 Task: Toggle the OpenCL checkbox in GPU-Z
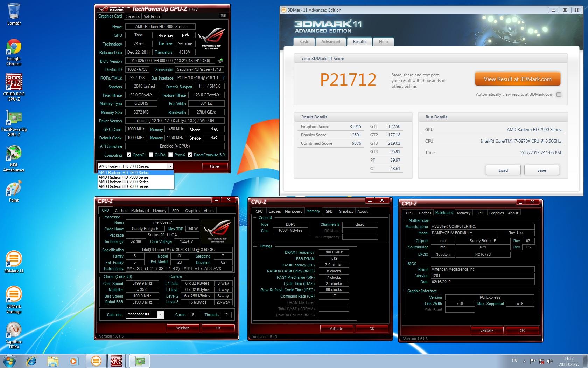tap(129, 155)
